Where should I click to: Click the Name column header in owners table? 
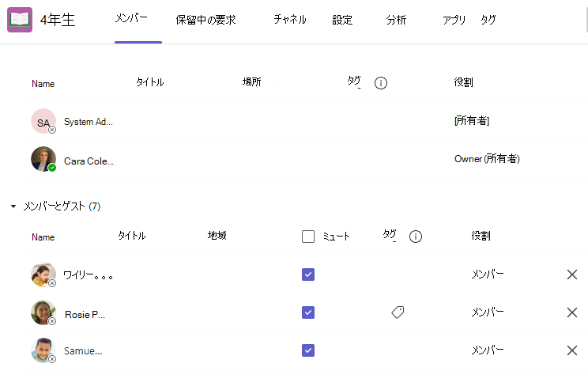click(43, 84)
